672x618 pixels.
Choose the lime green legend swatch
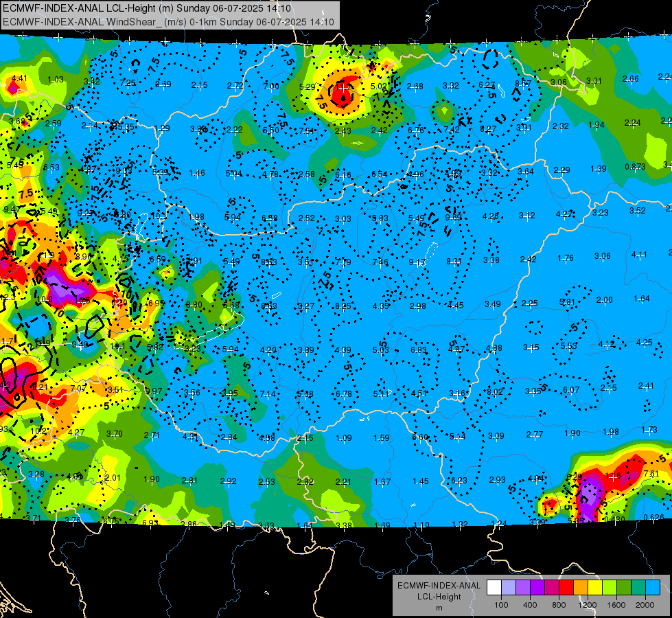[x=610, y=588]
